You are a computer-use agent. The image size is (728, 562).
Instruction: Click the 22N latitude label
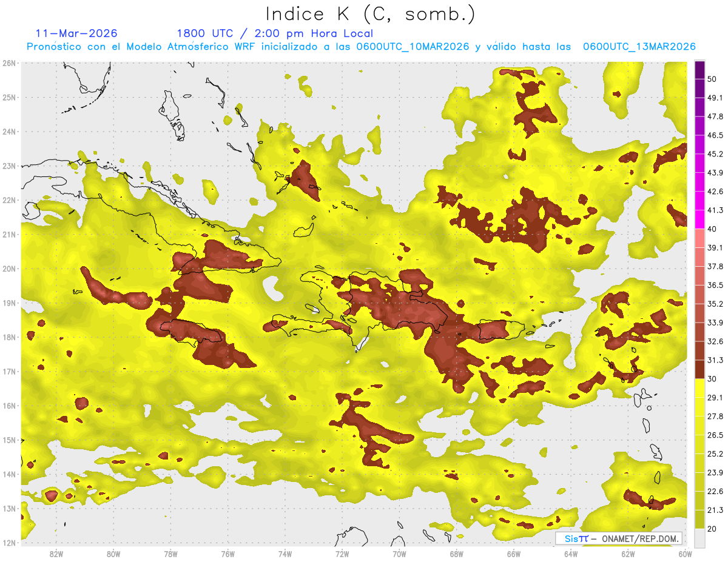point(9,200)
